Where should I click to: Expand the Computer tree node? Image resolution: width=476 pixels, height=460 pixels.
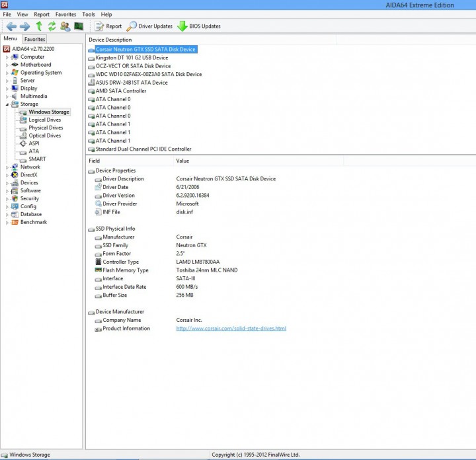(x=7, y=57)
